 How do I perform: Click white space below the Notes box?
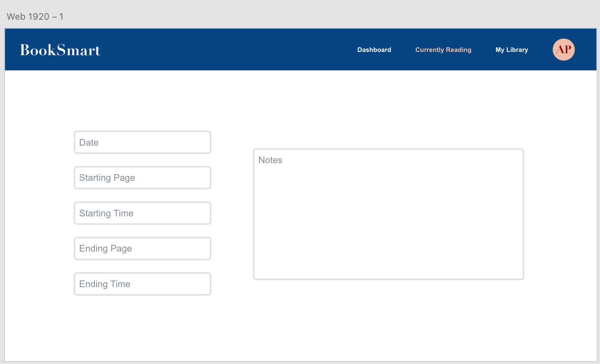[388, 319]
